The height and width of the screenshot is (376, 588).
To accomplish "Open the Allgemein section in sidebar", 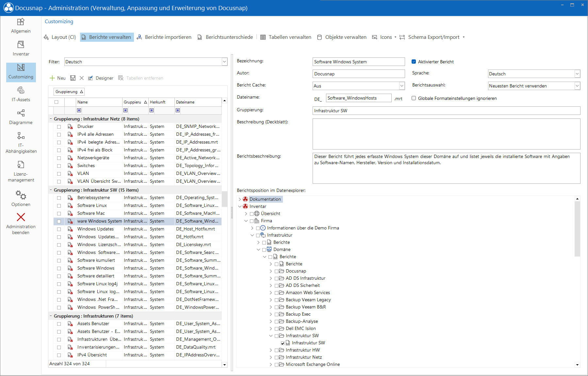I will click(x=21, y=26).
